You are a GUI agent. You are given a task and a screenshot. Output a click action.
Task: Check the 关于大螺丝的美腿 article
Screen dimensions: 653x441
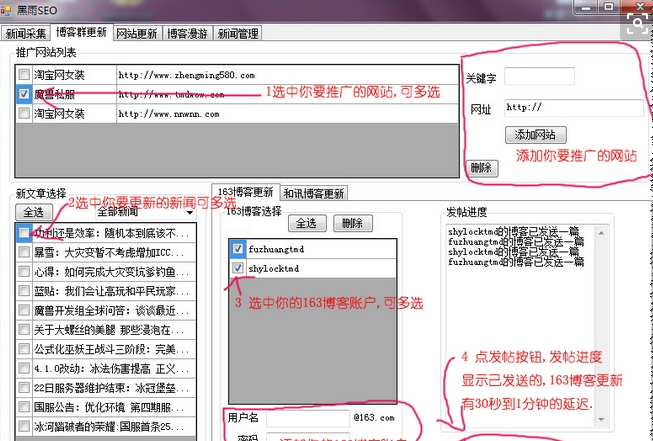click(24, 329)
